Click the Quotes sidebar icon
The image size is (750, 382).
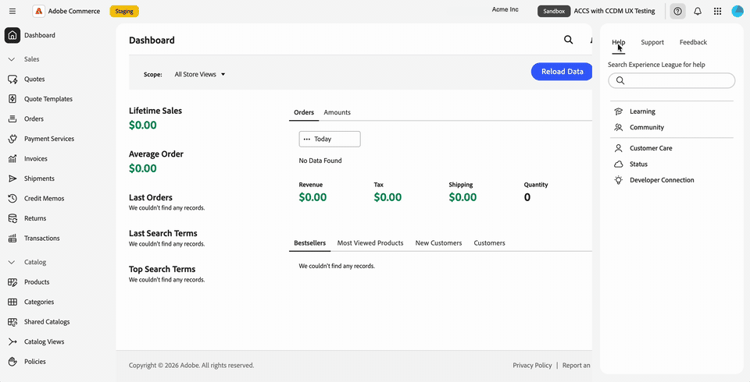tap(12, 79)
